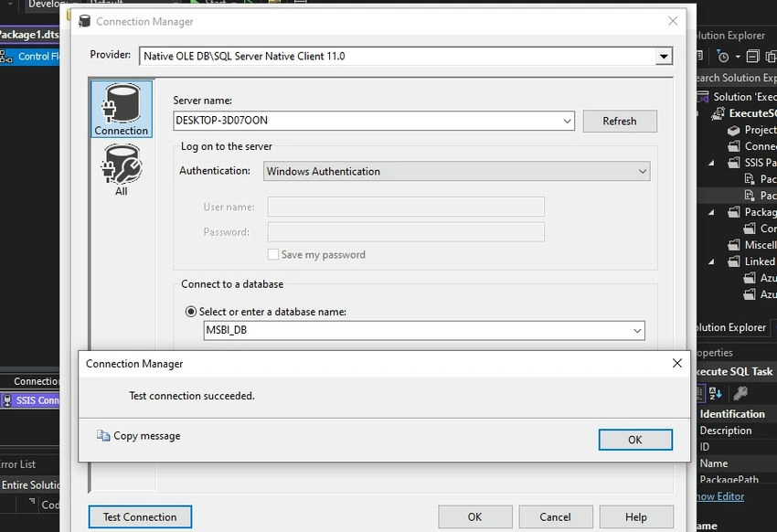Select the Name property row

[737, 463]
